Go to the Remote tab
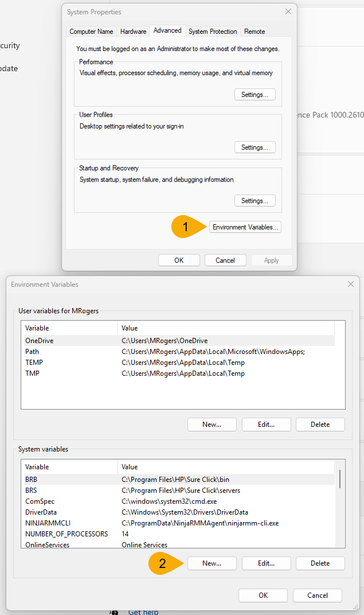This screenshot has height=615, width=364. tap(255, 32)
